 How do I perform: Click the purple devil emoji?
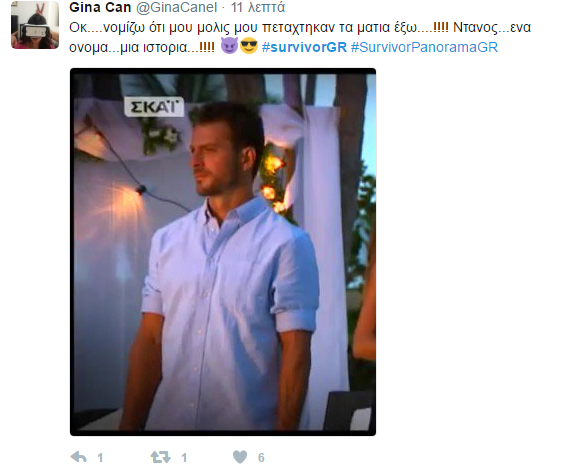229,46
